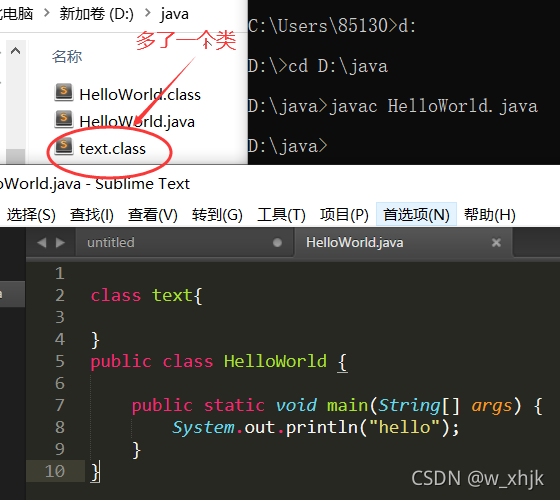Open the 查找(I) menu

pyautogui.click(x=92, y=215)
